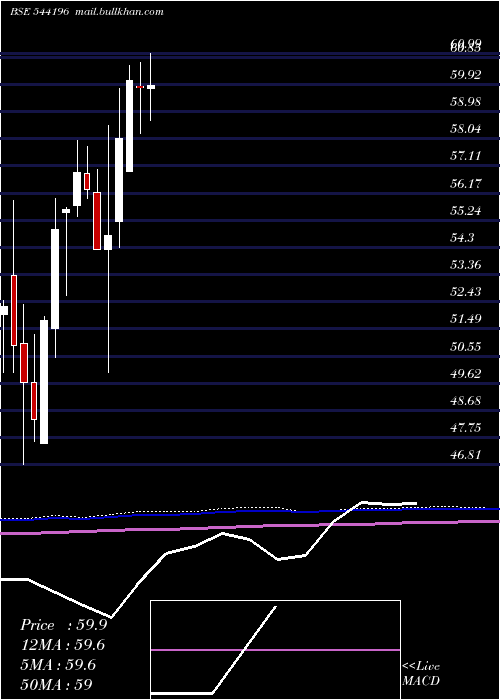Click the Price : 59.9 readout

click(63, 625)
